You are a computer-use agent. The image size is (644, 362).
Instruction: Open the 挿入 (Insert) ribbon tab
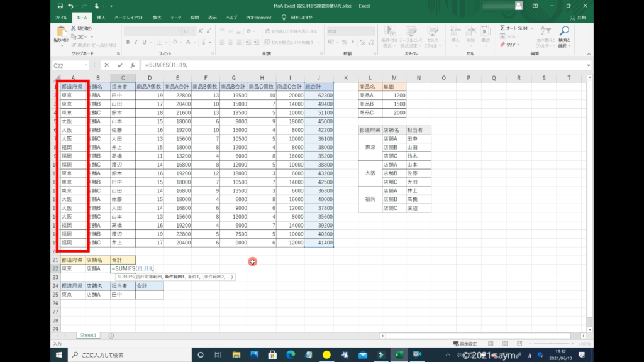coord(101,18)
